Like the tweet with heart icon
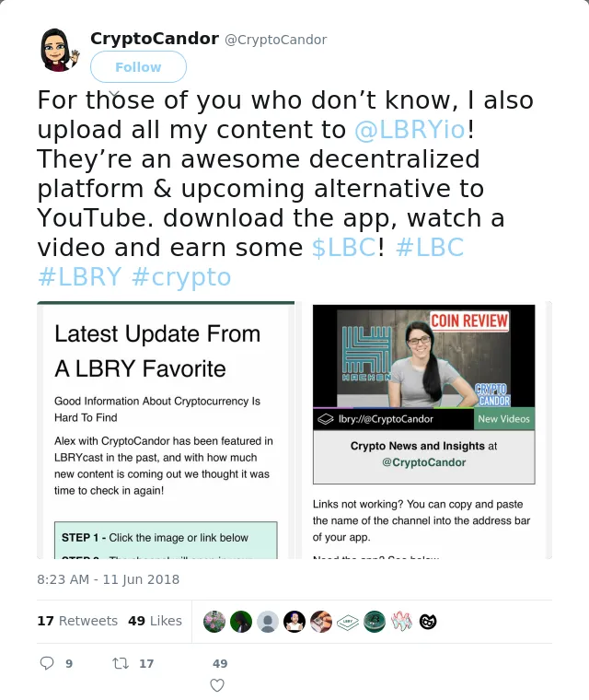Screen dimensions: 589x700 [217, 685]
